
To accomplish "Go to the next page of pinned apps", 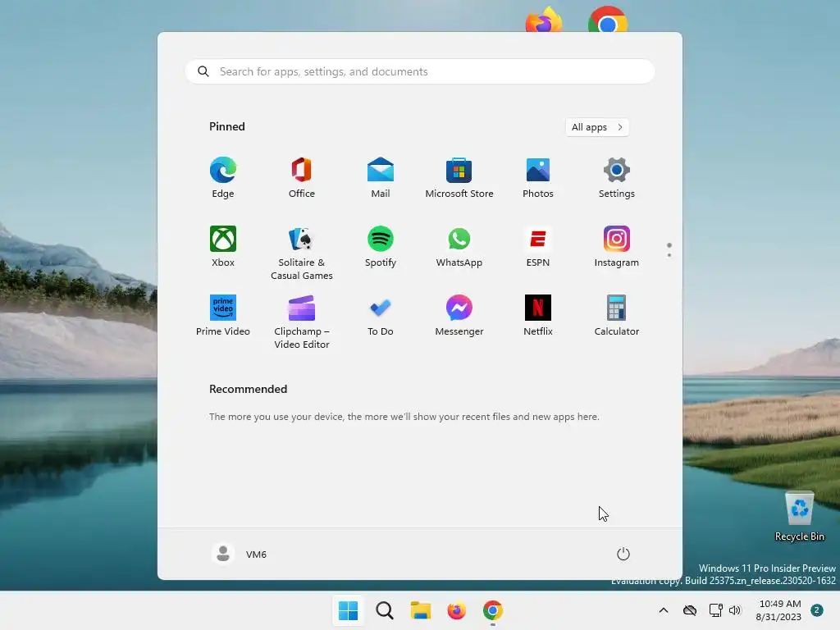I will pyautogui.click(x=669, y=255).
